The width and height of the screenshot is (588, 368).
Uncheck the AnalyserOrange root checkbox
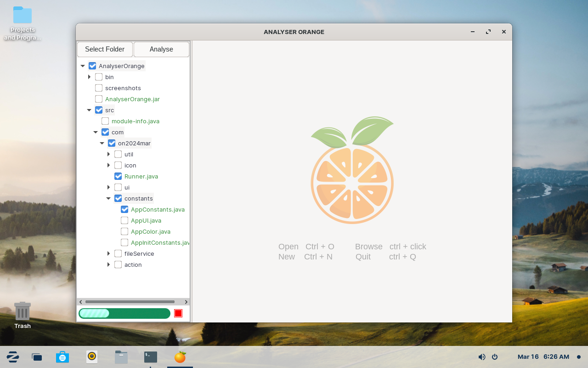[92, 66]
